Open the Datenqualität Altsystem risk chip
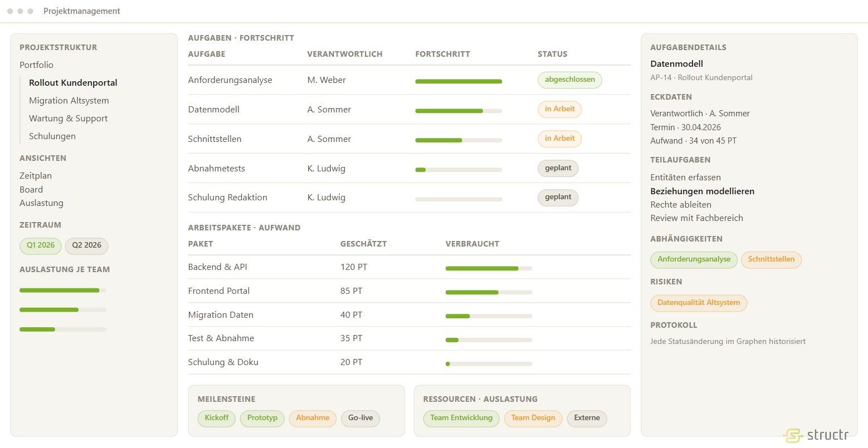Viewport: 868px width, 448px height. [699, 303]
